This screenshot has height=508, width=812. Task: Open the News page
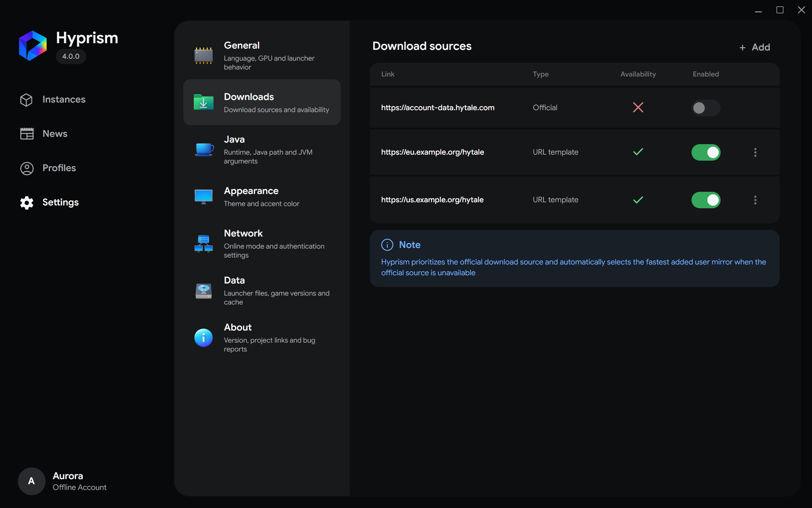55,134
